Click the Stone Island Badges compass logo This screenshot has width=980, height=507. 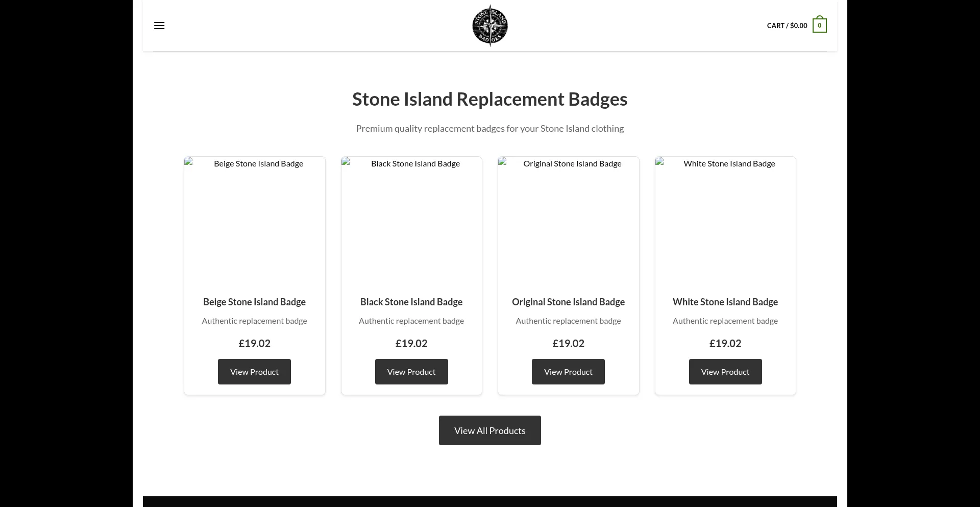pyautogui.click(x=489, y=26)
